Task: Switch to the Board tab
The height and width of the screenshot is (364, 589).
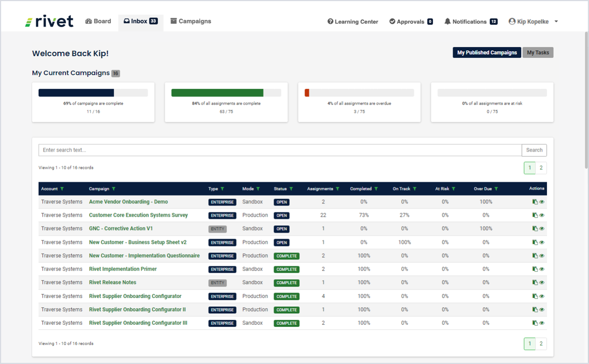Action: [x=98, y=21]
